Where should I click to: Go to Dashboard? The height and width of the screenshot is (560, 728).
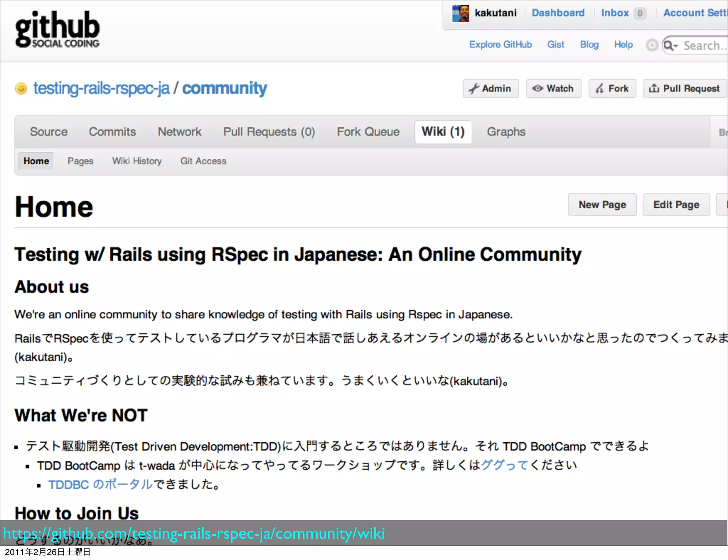click(558, 13)
